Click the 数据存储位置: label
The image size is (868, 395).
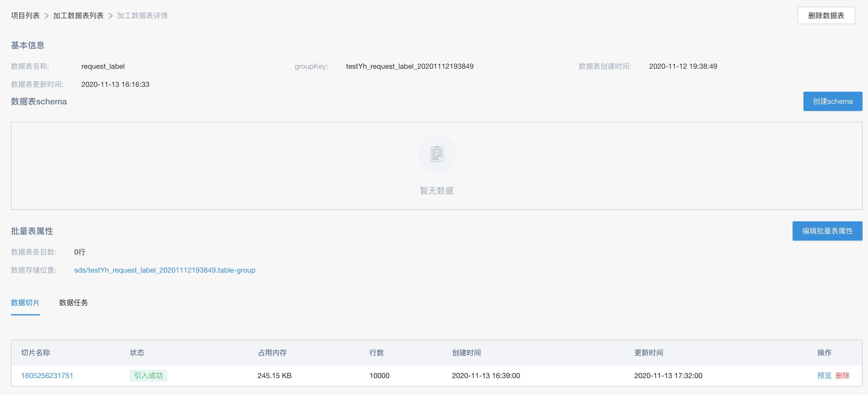[x=34, y=270]
